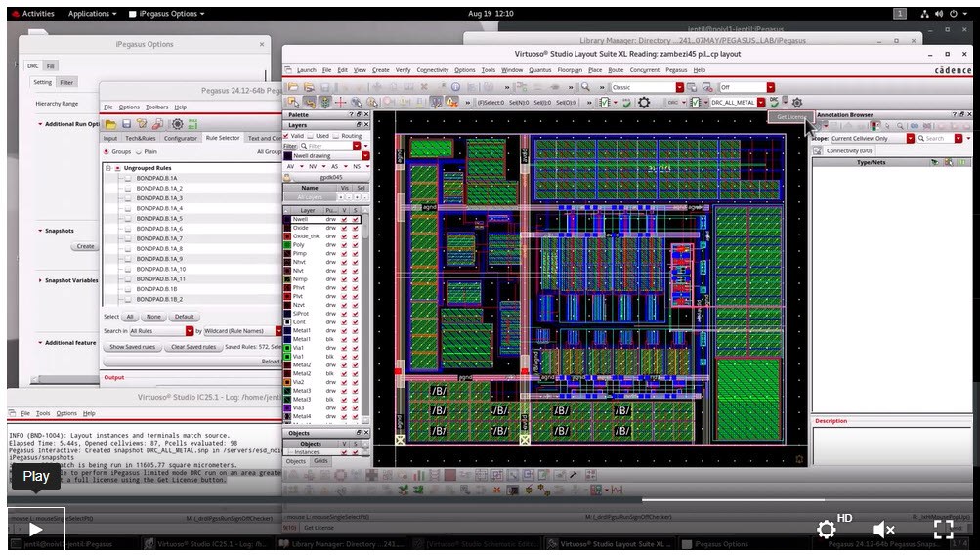The image size is (980, 555).
Task: Unmute the video volume icon
Action: click(x=884, y=530)
